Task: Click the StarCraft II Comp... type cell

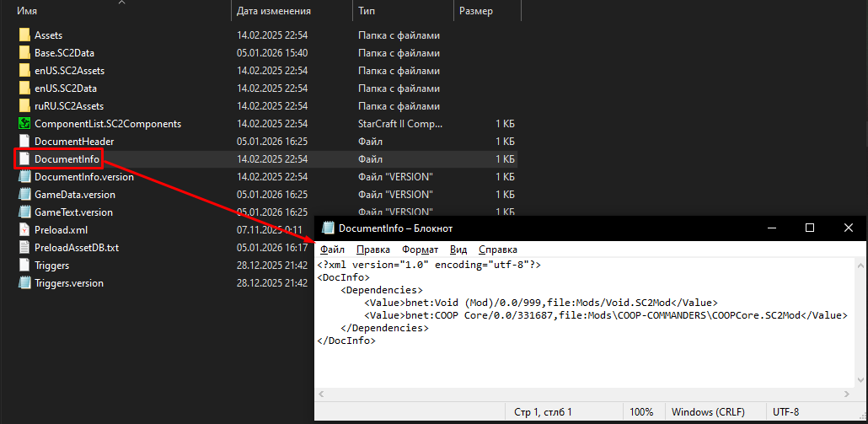Action: pyautogui.click(x=400, y=124)
